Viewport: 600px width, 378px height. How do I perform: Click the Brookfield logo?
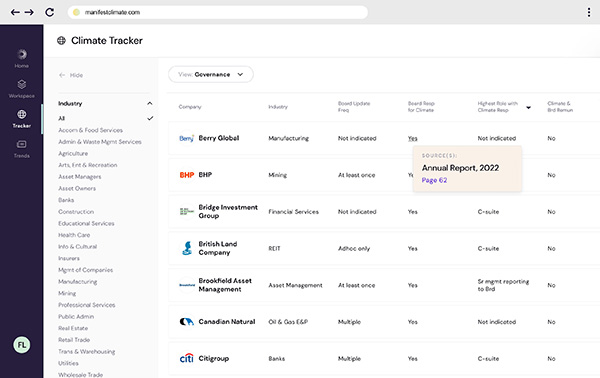[187, 285]
